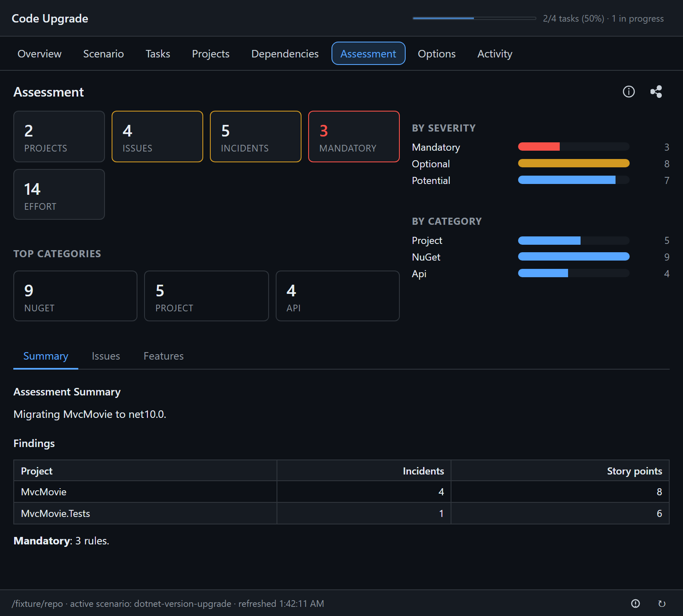Viewport: 683px width, 616px height.
Task: Click the 2 Projects stat card
Action: tap(59, 137)
